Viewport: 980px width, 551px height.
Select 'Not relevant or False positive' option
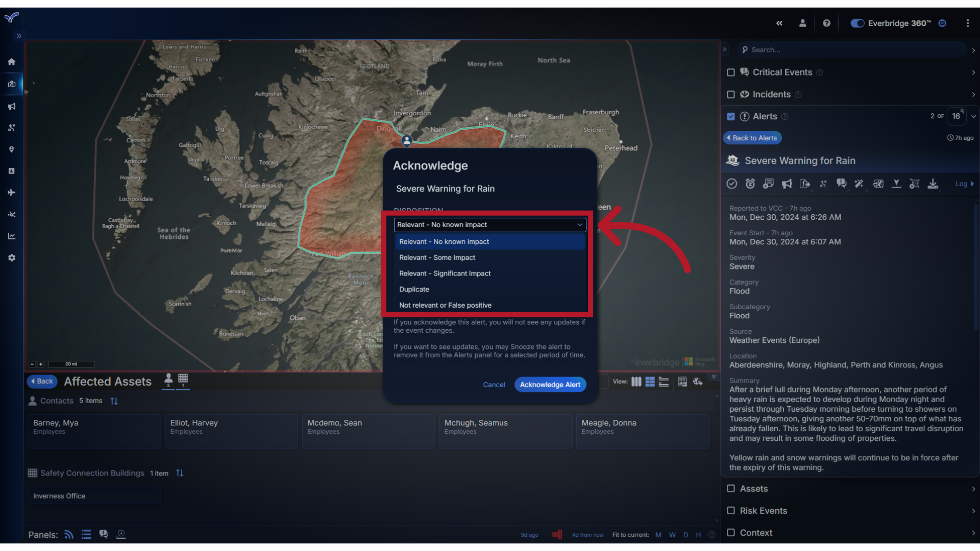pyautogui.click(x=445, y=305)
